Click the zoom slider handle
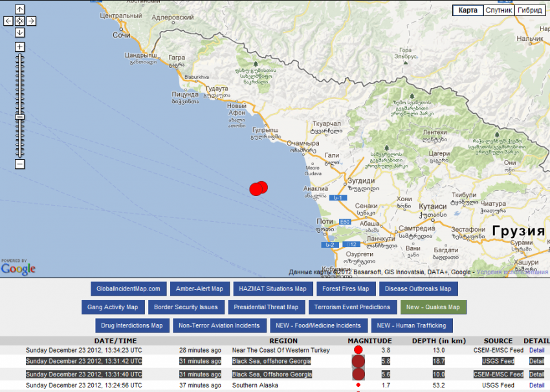The width and height of the screenshot is (550, 392). pyautogui.click(x=19, y=117)
